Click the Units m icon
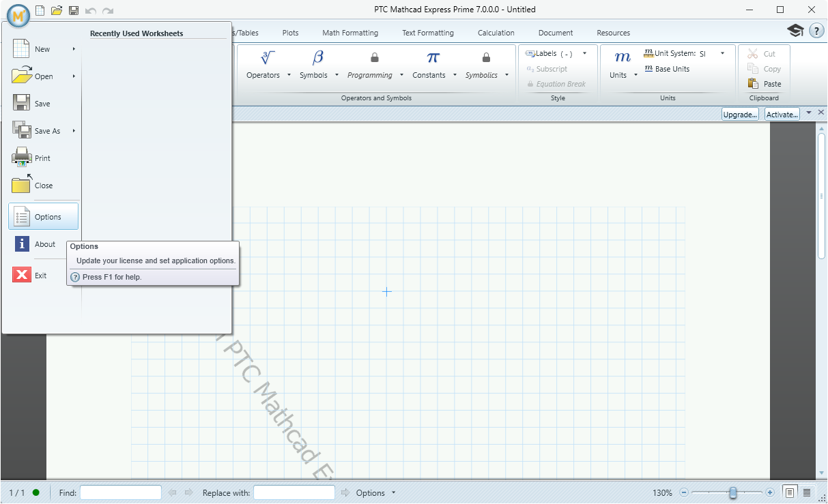Image resolution: width=828 pixels, height=504 pixels. (623, 57)
